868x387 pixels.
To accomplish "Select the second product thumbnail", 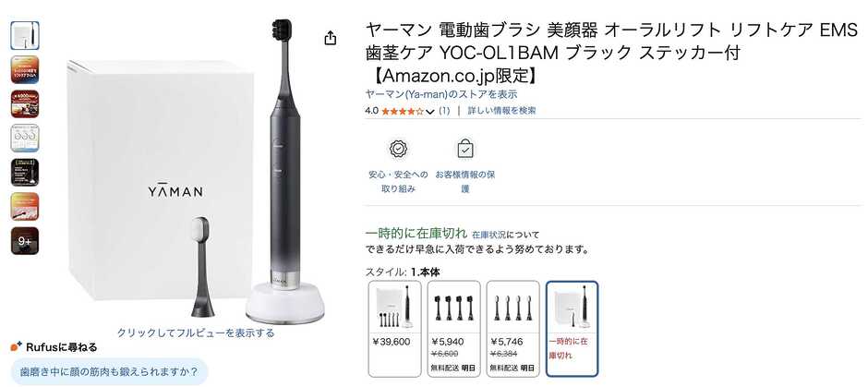I will (x=25, y=70).
